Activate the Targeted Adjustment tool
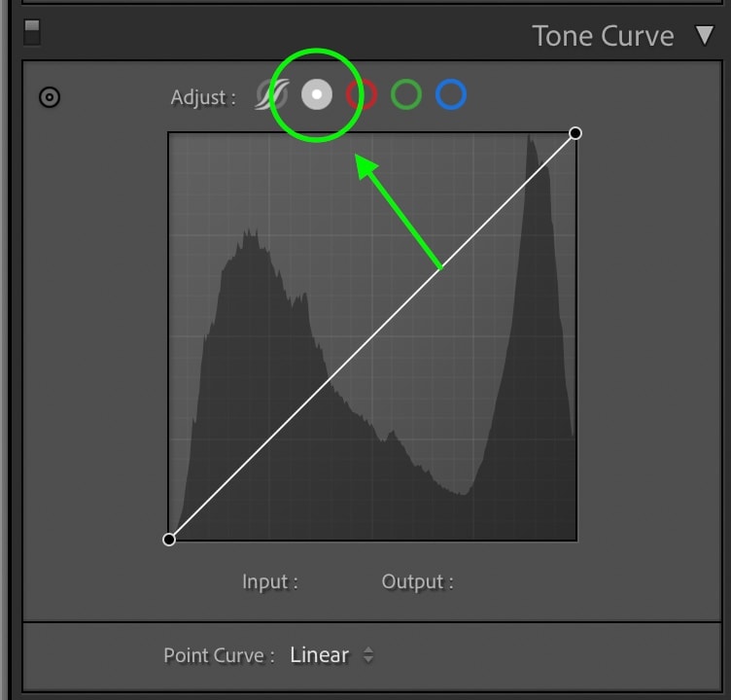This screenshot has height=700, width=731. pyautogui.click(x=50, y=97)
